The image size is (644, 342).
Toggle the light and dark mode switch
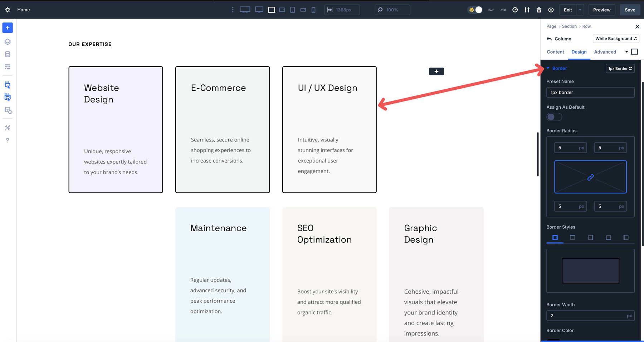[x=475, y=10]
